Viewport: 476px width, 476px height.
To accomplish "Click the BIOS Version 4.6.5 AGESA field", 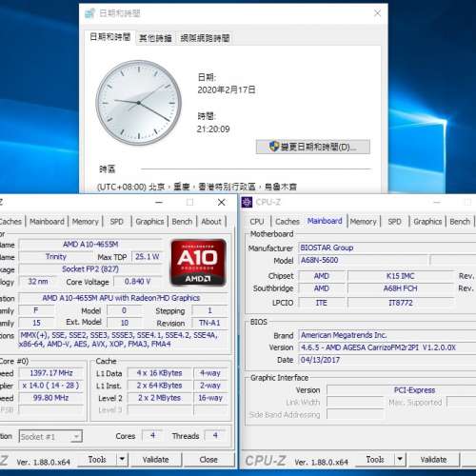I will (x=387, y=347).
